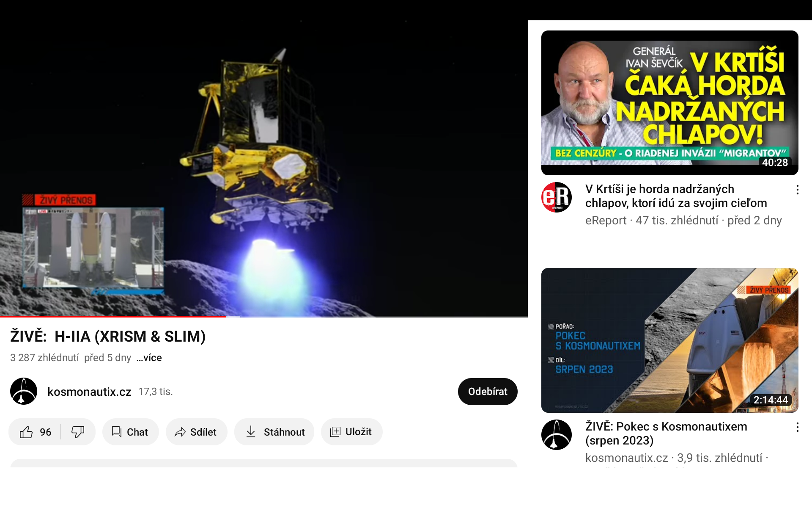The width and height of the screenshot is (812, 508).
Task: Share the video via Sdílet
Action: 196,432
